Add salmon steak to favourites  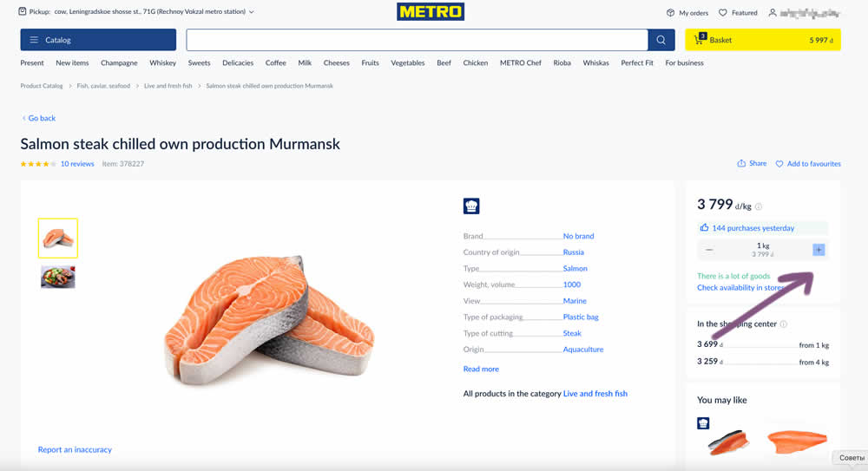(x=808, y=163)
